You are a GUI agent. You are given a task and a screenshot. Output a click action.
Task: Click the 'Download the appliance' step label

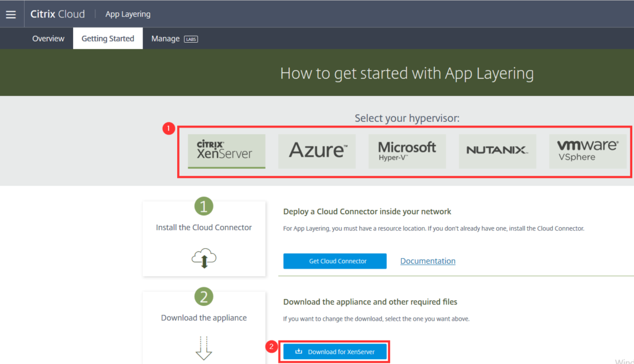coord(204,318)
